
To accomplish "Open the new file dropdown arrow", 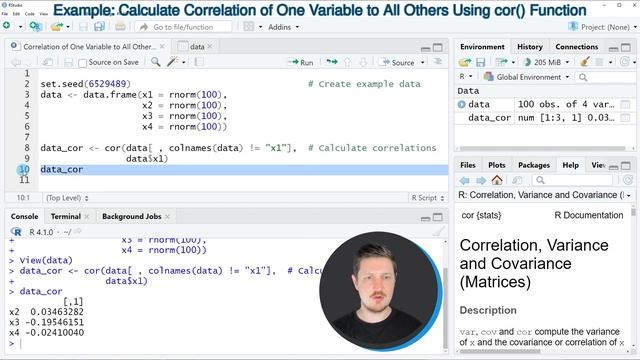I will coord(20,27).
